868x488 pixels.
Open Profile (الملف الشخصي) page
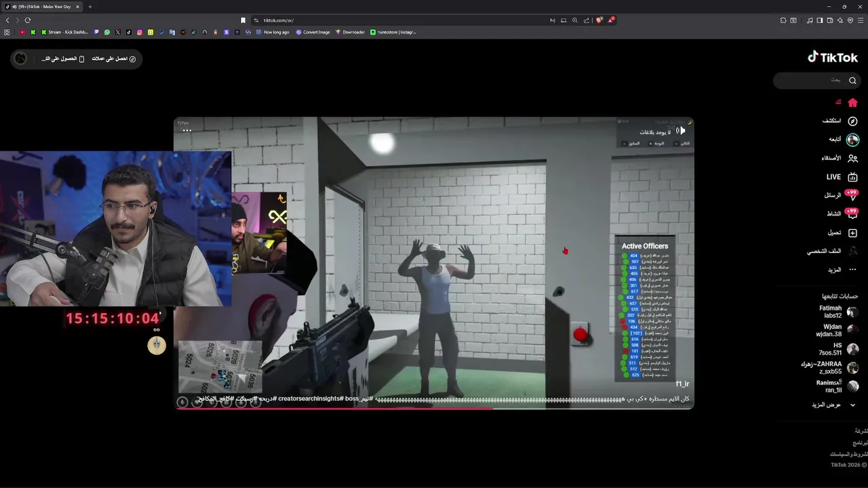(x=832, y=251)
